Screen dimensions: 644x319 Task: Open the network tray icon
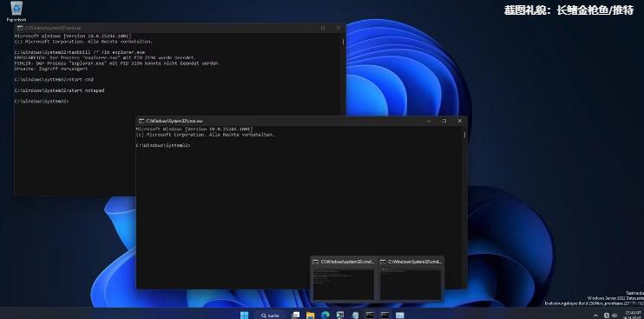coord(607,316)
